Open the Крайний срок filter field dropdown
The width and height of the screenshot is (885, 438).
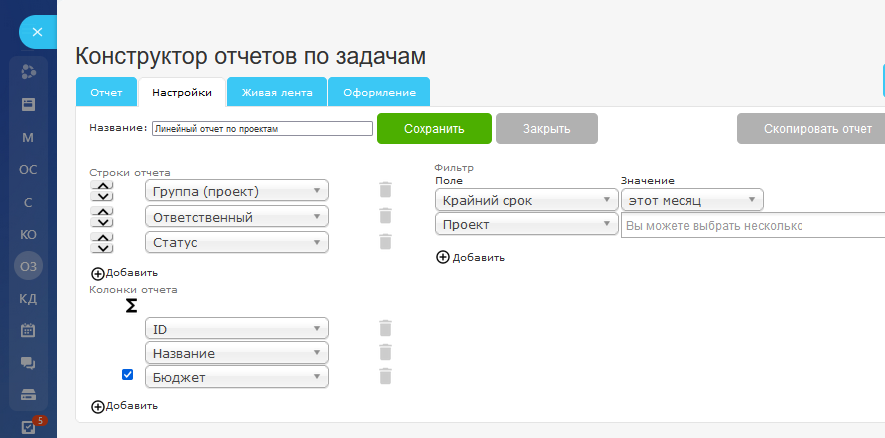click(527, 200)
